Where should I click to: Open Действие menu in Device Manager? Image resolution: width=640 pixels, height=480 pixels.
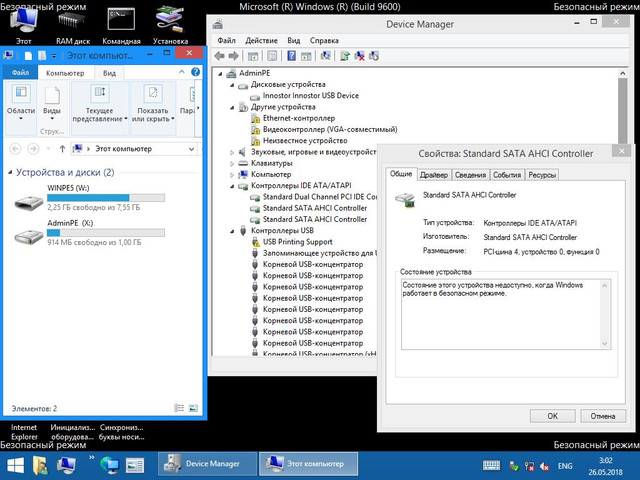coord(261,40)
